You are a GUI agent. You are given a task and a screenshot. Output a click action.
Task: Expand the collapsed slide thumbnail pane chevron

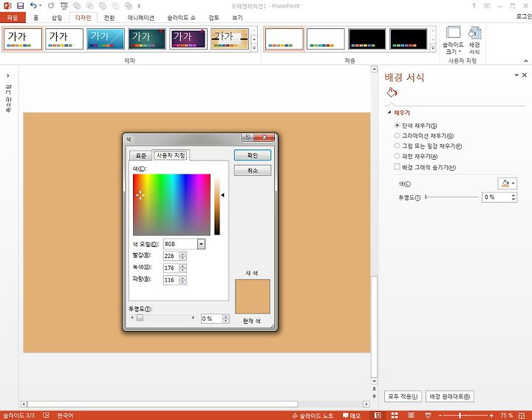(x=8, y=75)
